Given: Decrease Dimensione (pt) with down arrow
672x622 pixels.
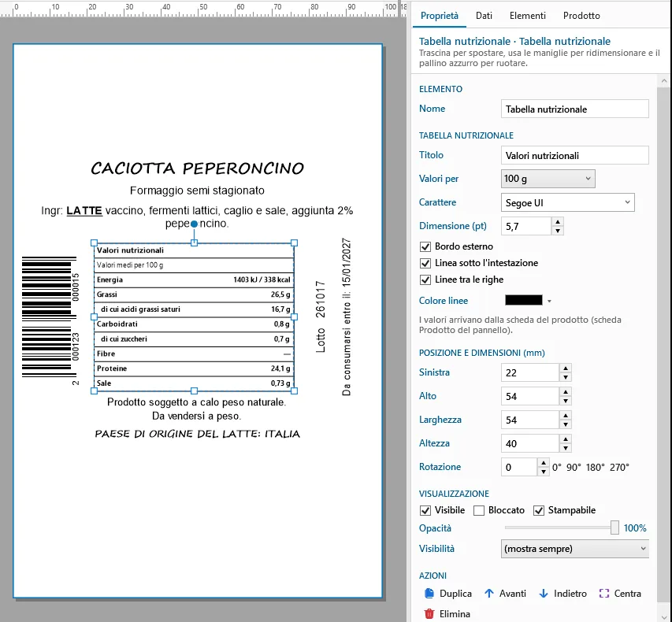Looking at the screenshot, I should point(557,231).
